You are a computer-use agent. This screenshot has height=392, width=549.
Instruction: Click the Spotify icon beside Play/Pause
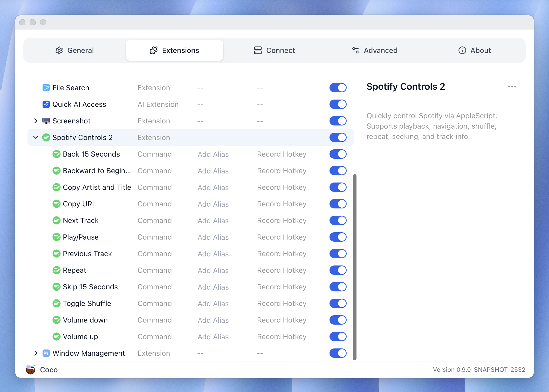tap(56, 237)
